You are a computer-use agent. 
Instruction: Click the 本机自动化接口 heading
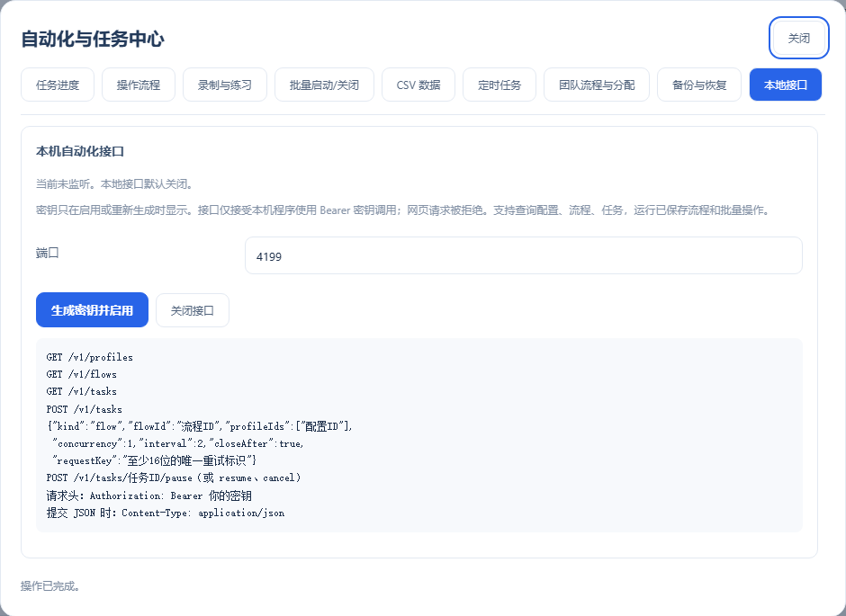(80, 151)
